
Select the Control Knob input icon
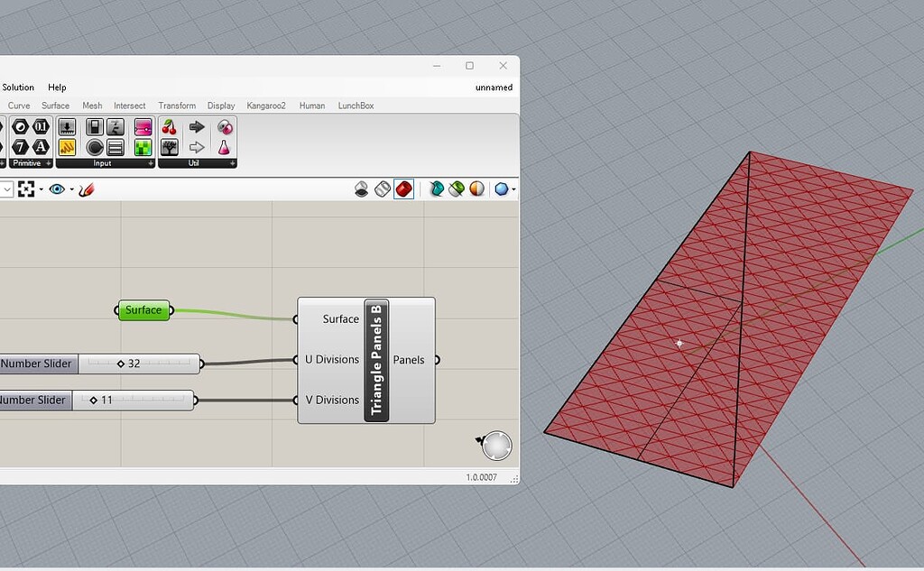(x=95, y=146)
